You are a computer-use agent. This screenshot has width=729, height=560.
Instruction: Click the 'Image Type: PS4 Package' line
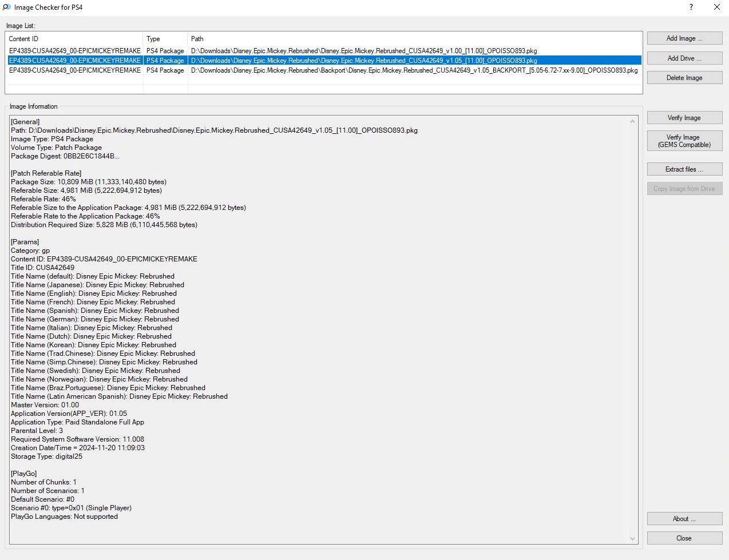click(52, 139)
